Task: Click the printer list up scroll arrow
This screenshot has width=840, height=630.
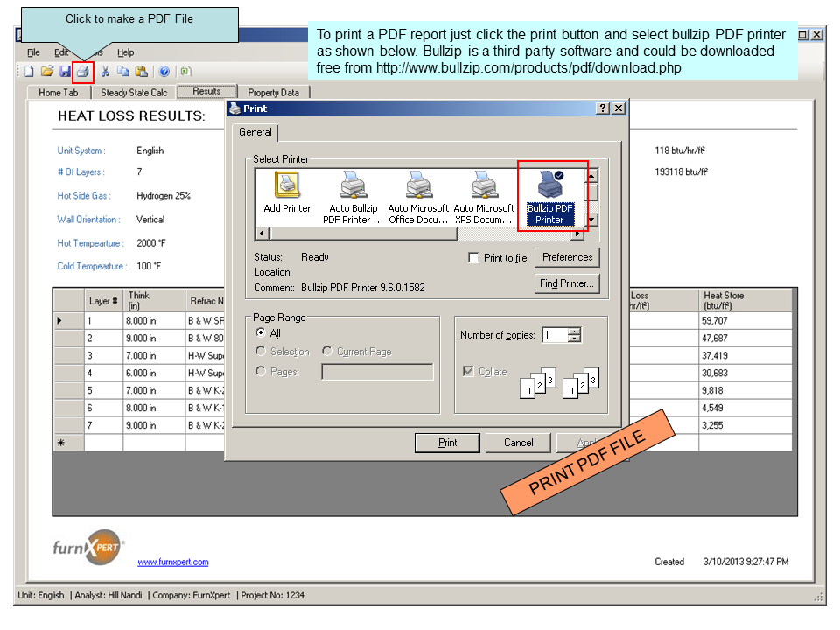Action: (591, 176)
